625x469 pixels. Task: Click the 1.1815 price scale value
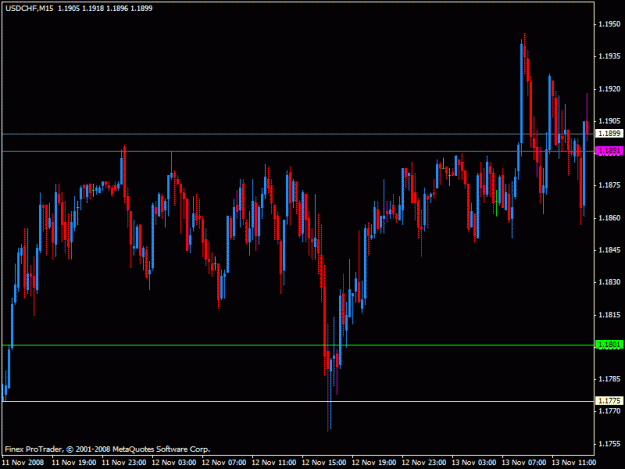(x=609, y=315)
